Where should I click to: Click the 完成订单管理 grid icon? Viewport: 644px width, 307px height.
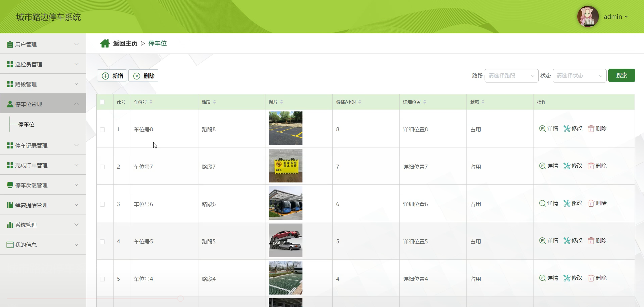click(x=10, y=165)
